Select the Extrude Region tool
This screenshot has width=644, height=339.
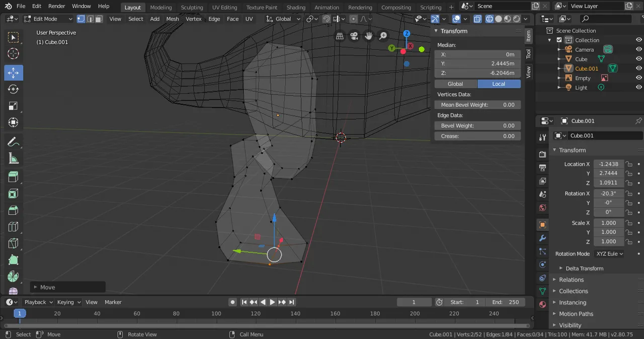click(x=14, y=177)
